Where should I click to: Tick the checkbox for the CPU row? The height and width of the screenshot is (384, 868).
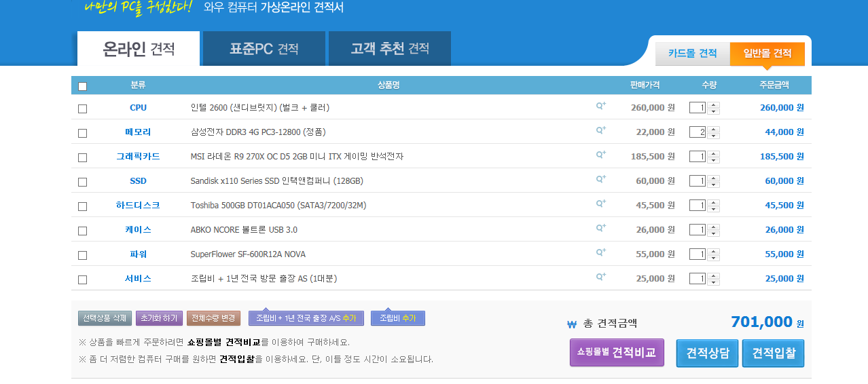pos(83,109)
